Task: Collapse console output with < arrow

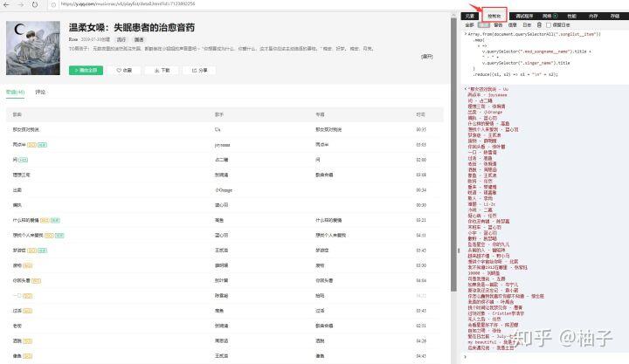Action: pos(466,88)
